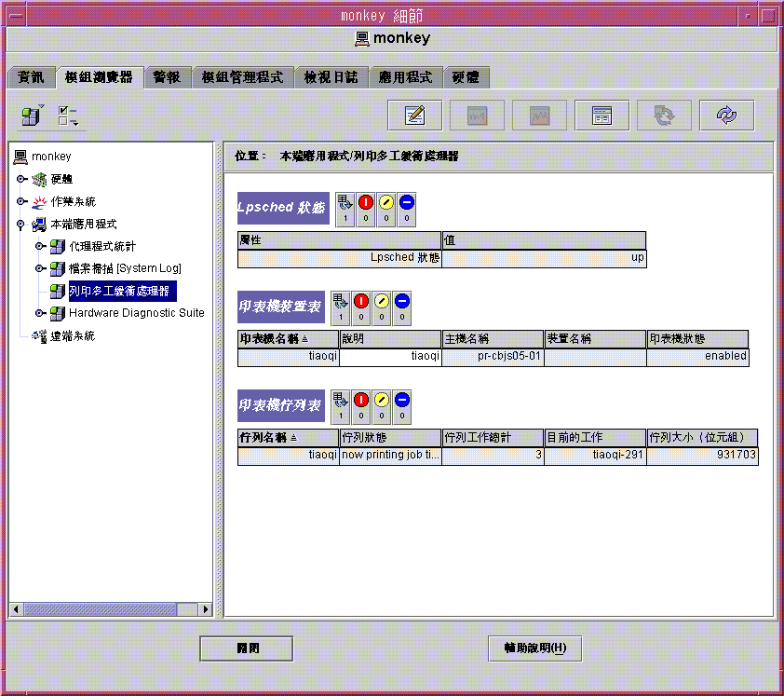
Task: Open the window menu in title bar
Action: coord(16,16)
